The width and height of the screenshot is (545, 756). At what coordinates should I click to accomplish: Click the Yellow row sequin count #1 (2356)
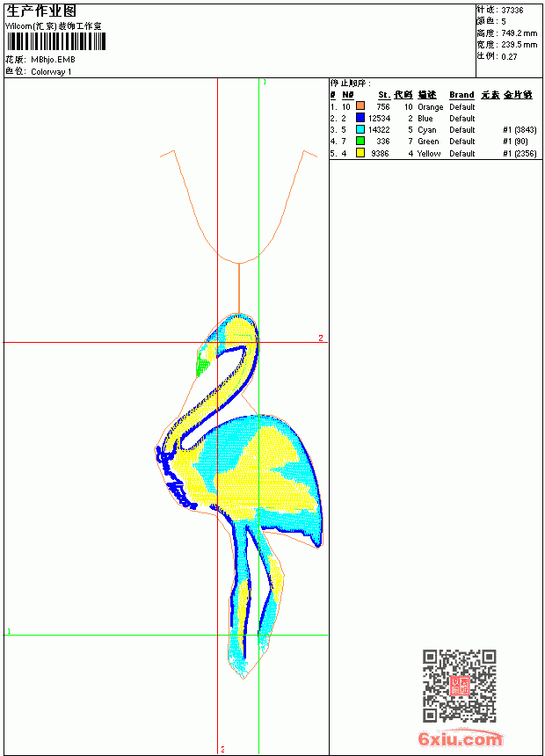(520, 153)
